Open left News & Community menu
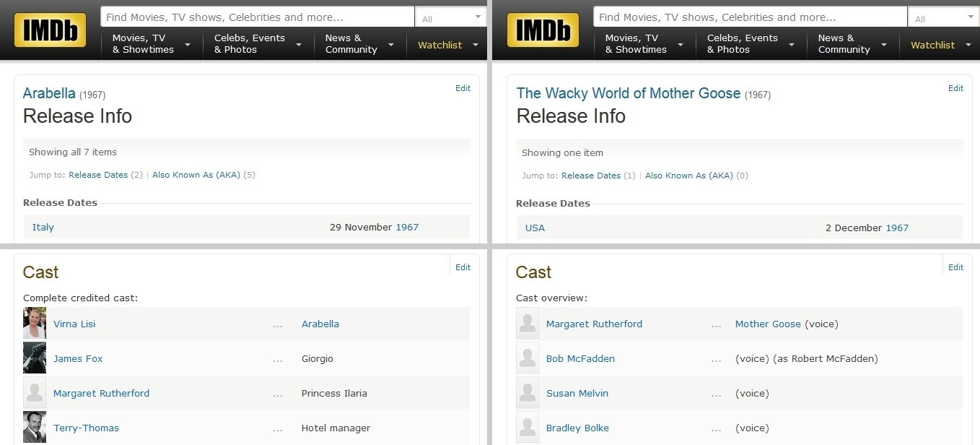Viewport: 980px width, 445px height. (x=359, y=44)
